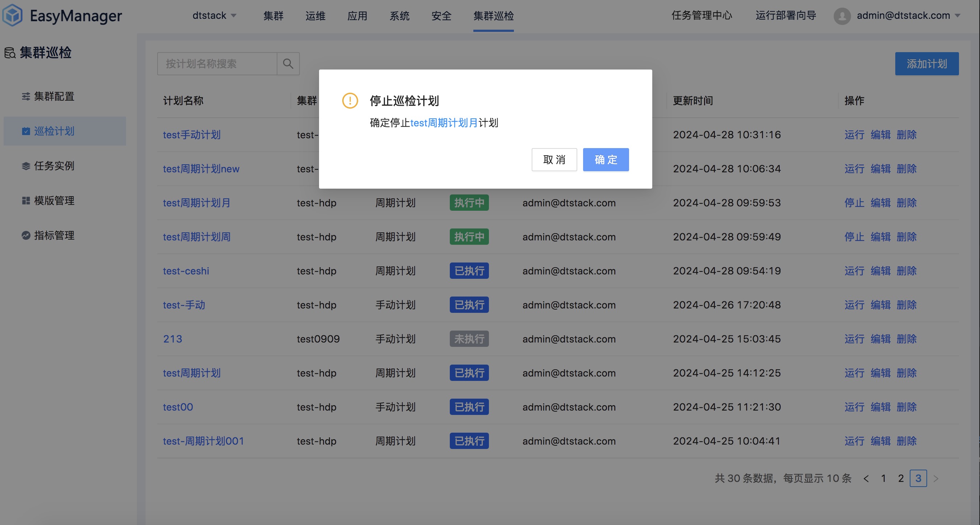The width and height of the screenshot is (980, 525).
Task: Open plan test-周期计划001
Action: pos(204,441)
